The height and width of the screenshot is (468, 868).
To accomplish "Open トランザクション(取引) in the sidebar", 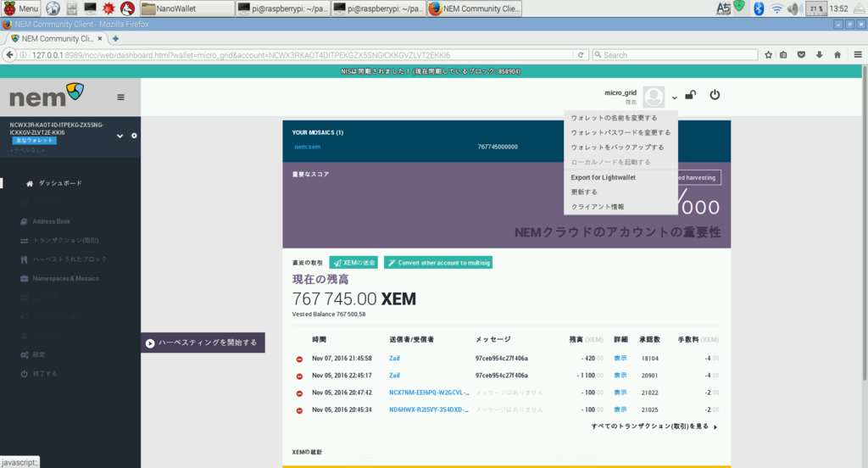I will 65,241.
